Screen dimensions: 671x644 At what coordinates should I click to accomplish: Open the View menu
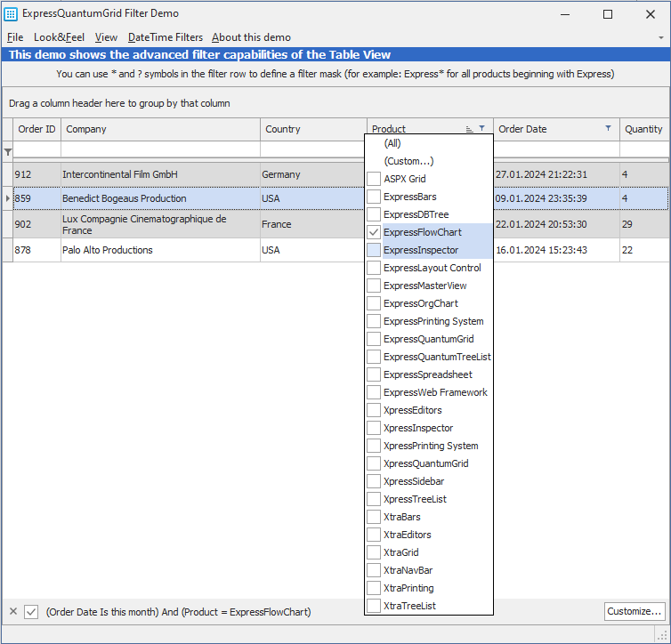click(x=106, y=37)
